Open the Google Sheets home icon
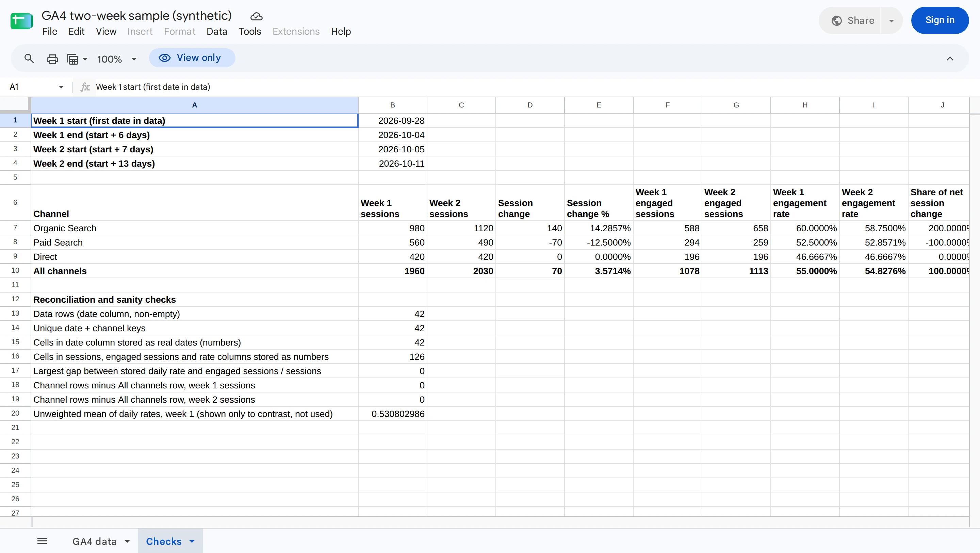The image size is (980, 553). click(22, 21)
